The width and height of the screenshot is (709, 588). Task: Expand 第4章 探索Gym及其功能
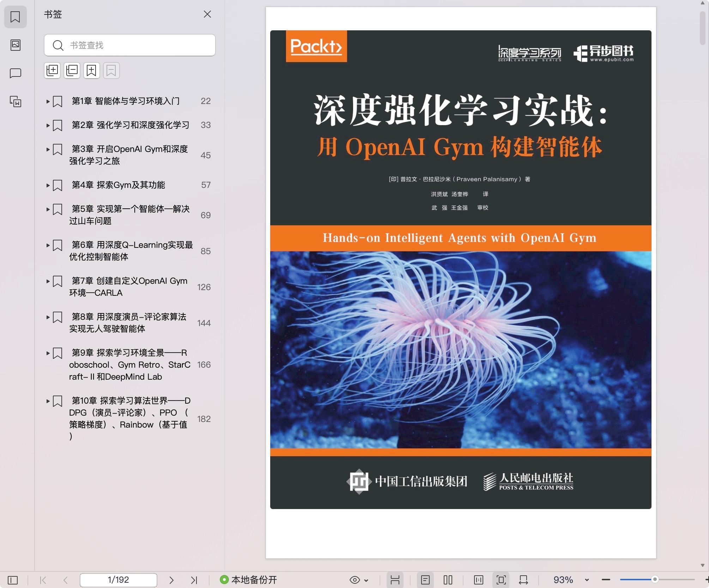(48, 185)
